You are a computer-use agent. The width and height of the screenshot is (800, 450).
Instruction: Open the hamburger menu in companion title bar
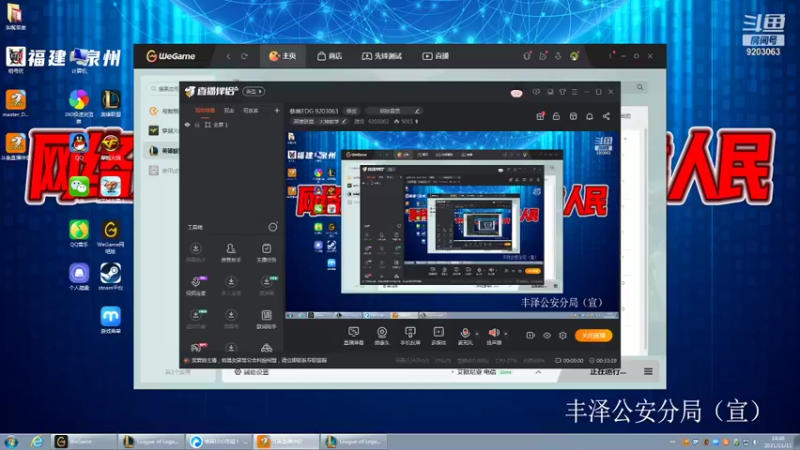pyautogui.click(x=574, y=92)
